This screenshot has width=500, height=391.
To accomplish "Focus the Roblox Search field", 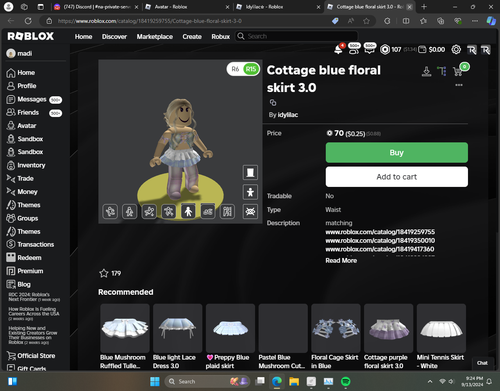I will point(297,36).
